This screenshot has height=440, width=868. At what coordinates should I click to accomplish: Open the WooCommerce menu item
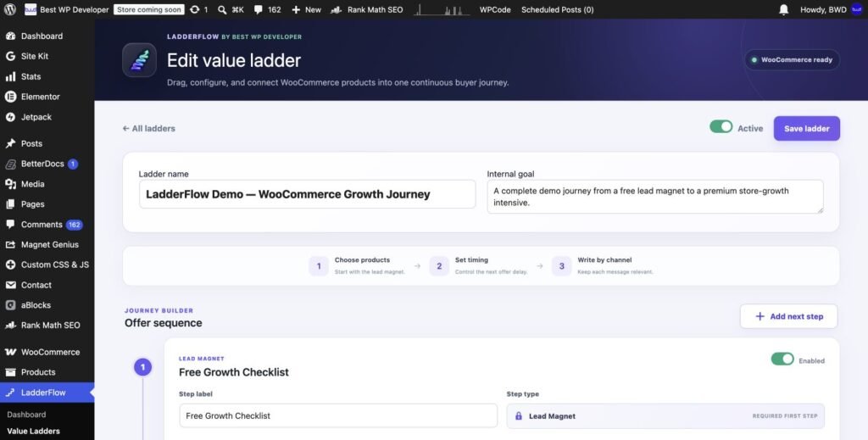pos(47,352)
